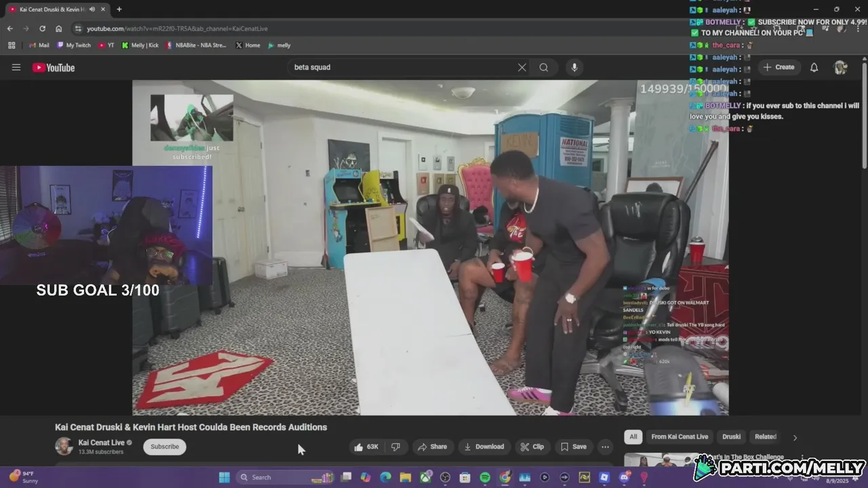Click the magnifying glass search button
868x488 pixels.
tap(544, 67)
